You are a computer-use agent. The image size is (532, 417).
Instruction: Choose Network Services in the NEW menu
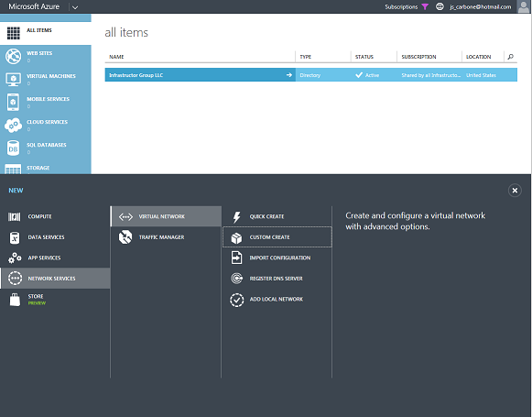(55, 279)
